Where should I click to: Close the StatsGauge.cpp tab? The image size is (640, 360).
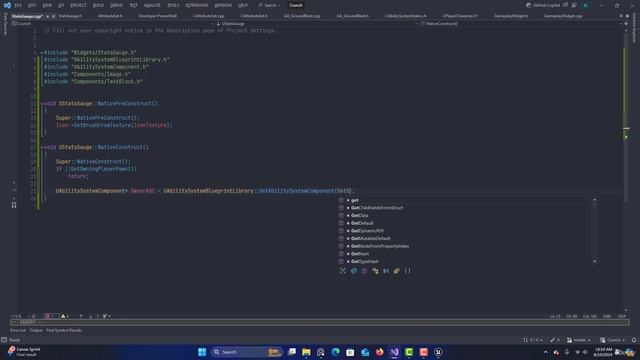(53, 16)
